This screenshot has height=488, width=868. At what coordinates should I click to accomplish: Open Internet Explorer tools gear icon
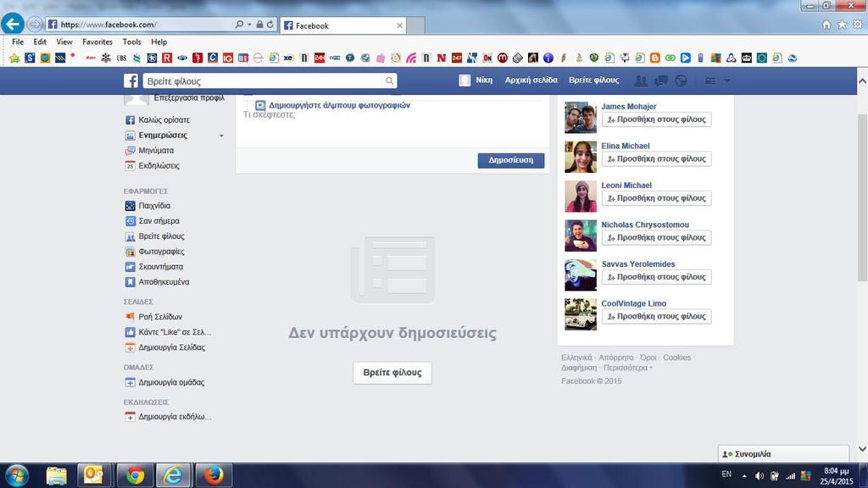pos(858,25)
